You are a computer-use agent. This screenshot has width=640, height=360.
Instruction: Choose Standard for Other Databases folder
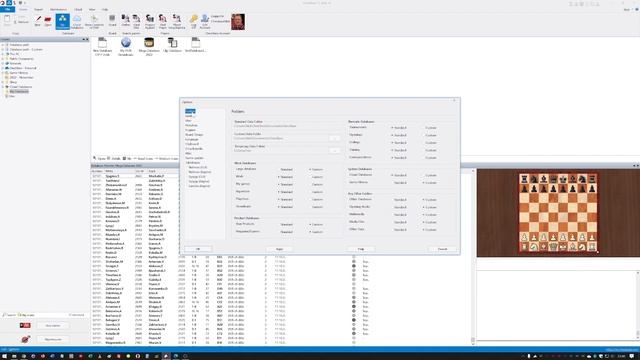coord(399,200)
